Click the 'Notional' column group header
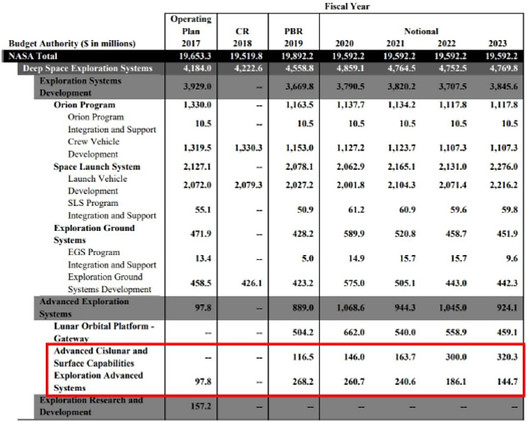The height and width of the screenshot is (422, 527). [421, 31]
